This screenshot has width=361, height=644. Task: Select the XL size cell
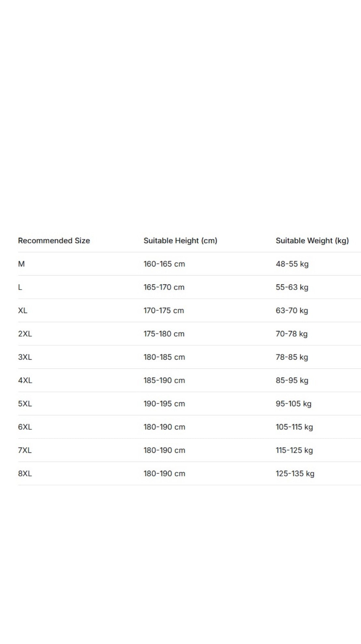point(23,310)
